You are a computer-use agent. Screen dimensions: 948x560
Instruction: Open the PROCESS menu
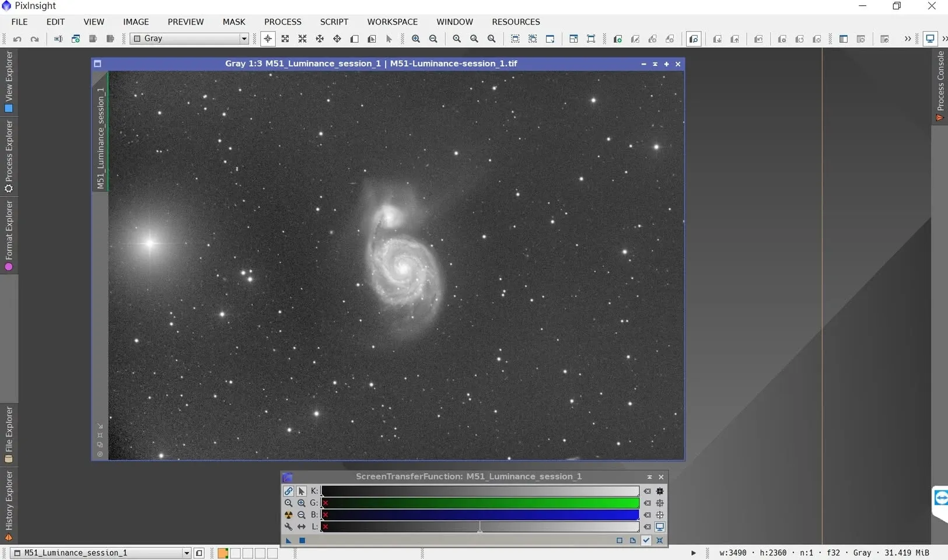(x=283, y=22)
